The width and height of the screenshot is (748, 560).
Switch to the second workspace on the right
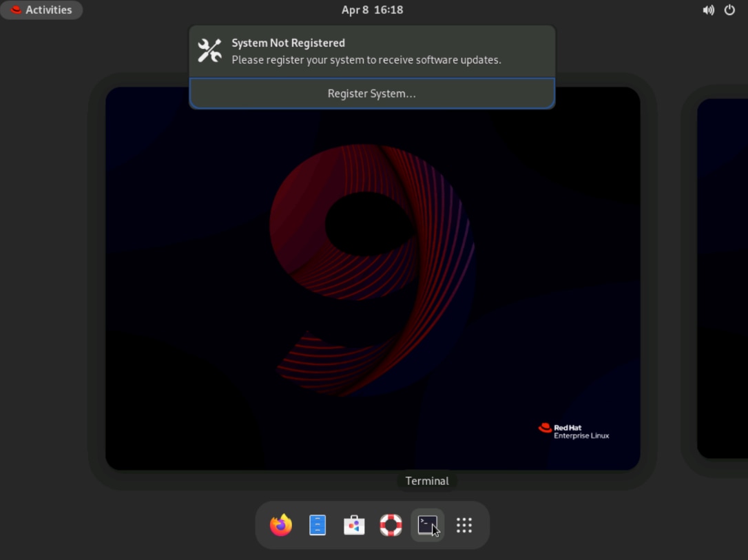723,278
